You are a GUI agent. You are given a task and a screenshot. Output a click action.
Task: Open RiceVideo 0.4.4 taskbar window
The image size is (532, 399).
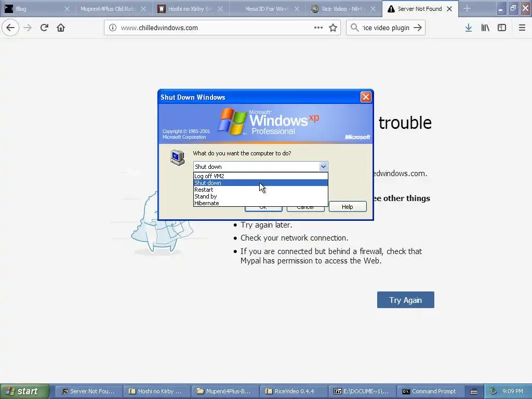293,391
